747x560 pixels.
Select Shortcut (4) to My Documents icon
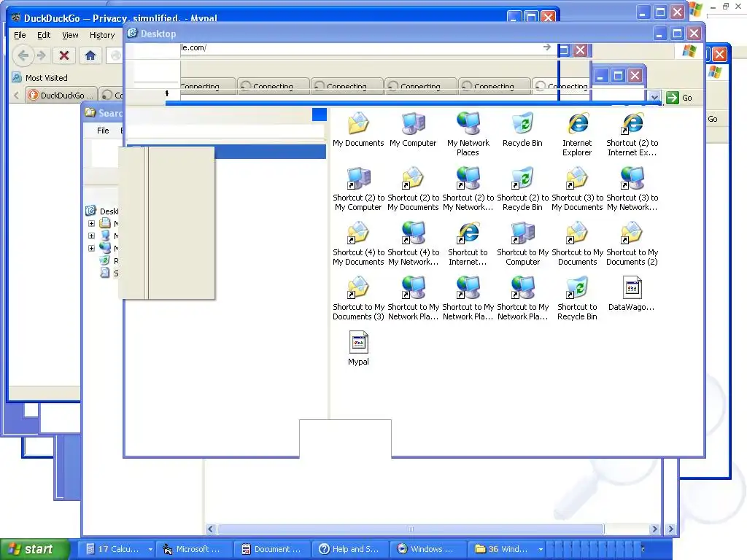[358, 244]
